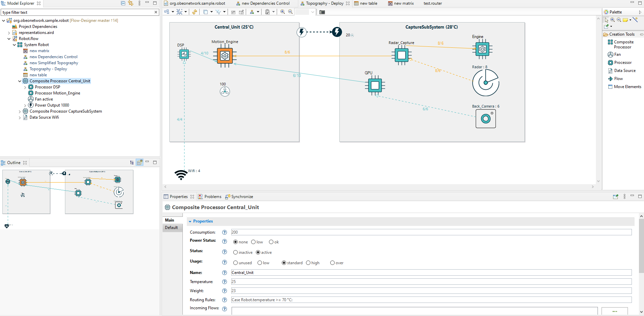
Task: Collapse the Properties section header
Action: point(411,221)
